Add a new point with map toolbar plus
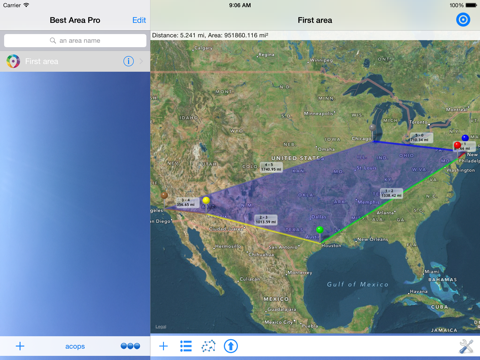Image resolution: width=480 pixels, height=360 pixels. (x=163, y=346)
